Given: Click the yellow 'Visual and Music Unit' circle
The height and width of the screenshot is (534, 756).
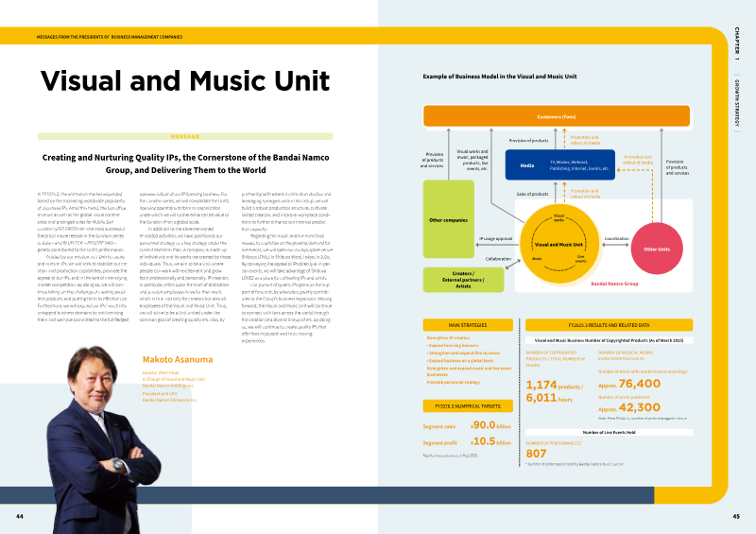Looking at the screenshot, I should 558,244.
